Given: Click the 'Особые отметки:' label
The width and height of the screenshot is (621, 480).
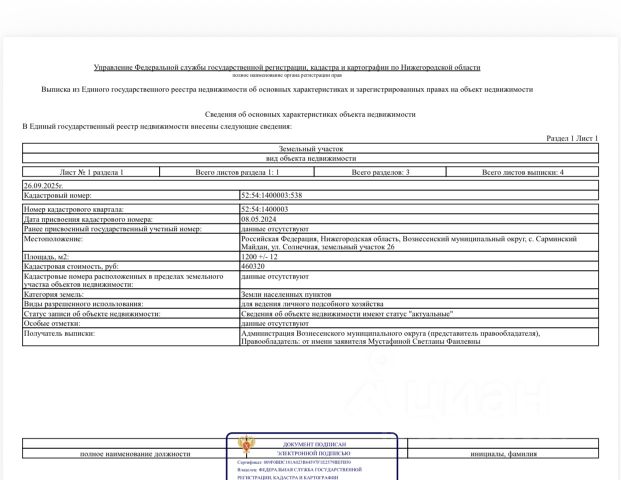Looking at the screenshot, I should click(52, 324).
